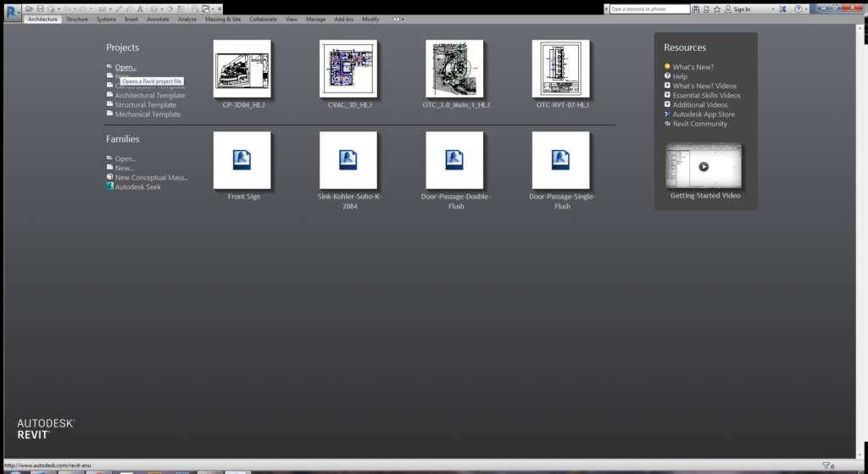This screenshot has height=474, width=868.
Task: Click the New Conceptual Mass... link
Action: click(152, 177)
